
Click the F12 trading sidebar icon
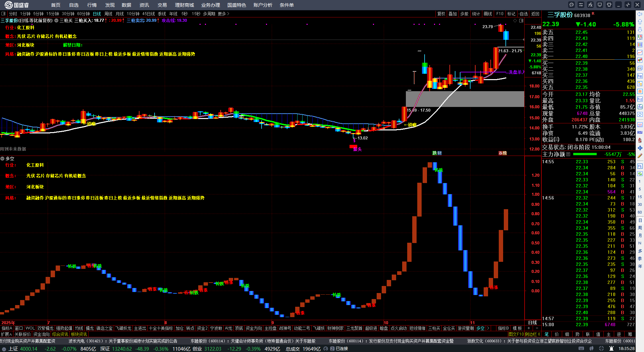[640, 99]
